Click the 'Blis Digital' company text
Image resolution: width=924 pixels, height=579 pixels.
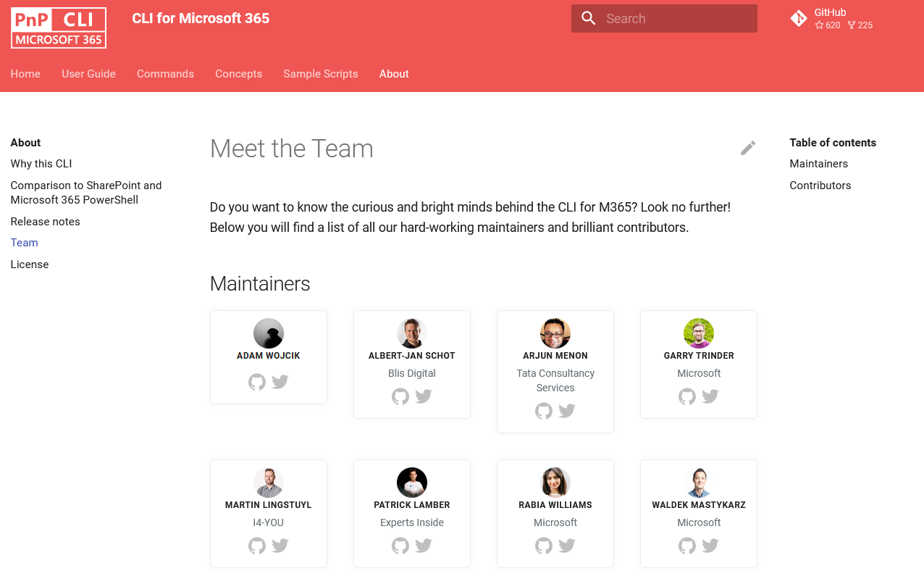coord(412,373)
